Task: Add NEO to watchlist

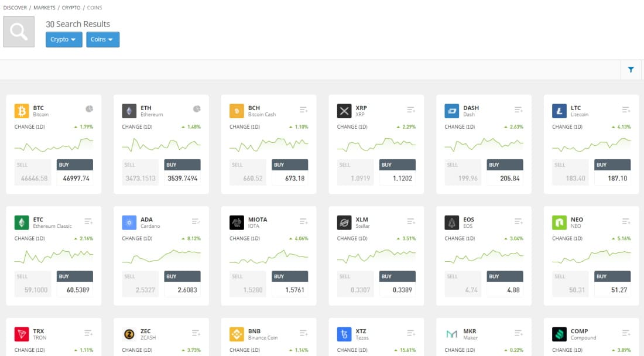Action: (626, 221)
